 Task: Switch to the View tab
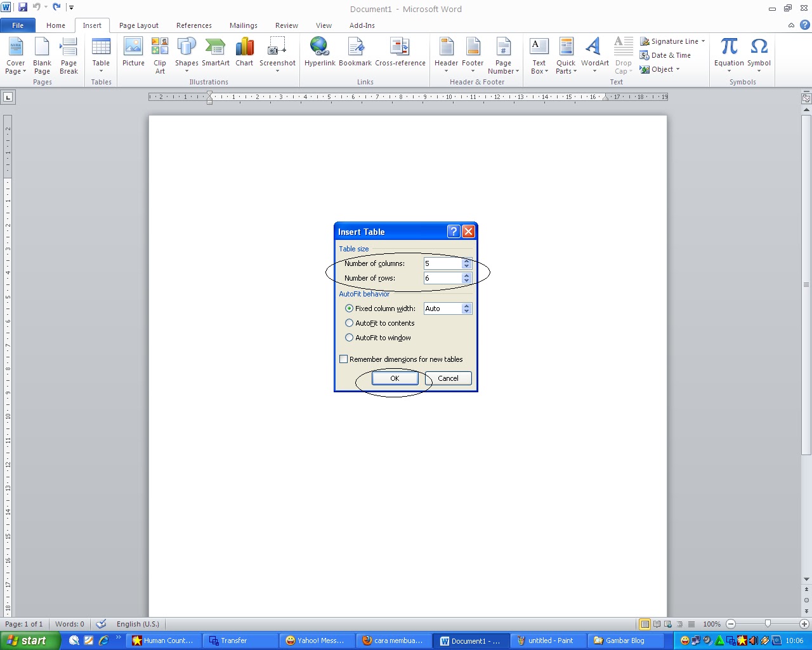click(x=324, y=25)
